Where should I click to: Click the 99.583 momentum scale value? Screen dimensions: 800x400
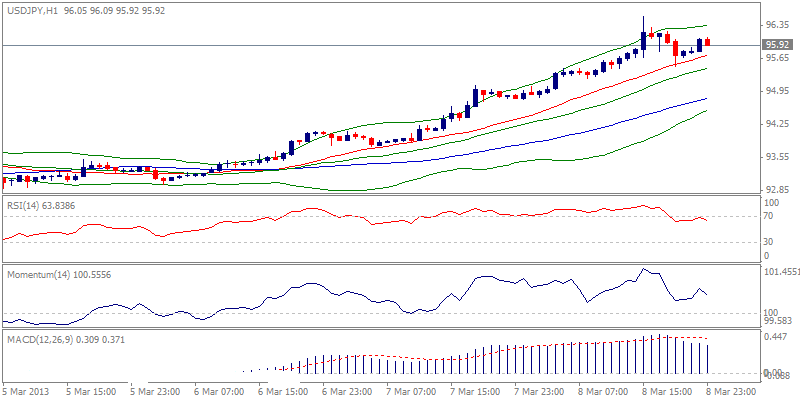(x=777, y=321)
